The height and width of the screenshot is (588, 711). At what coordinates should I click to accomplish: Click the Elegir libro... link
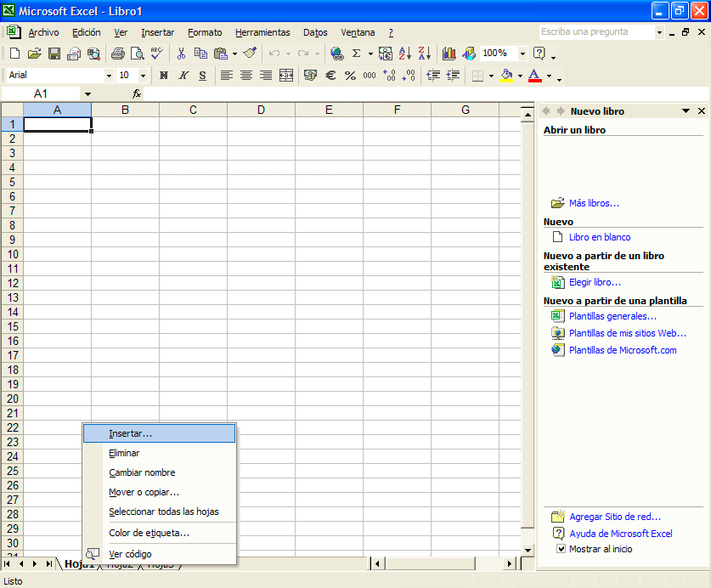[595, 282]
